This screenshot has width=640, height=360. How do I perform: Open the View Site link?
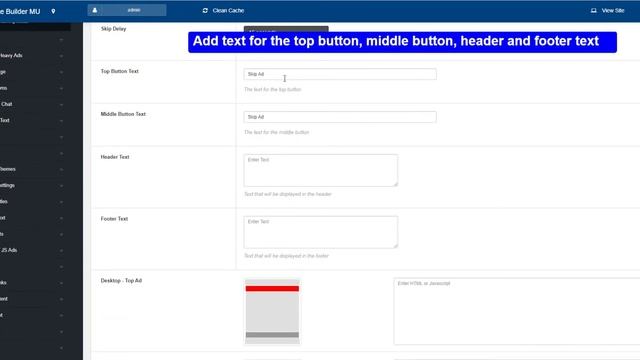point(613,11)
